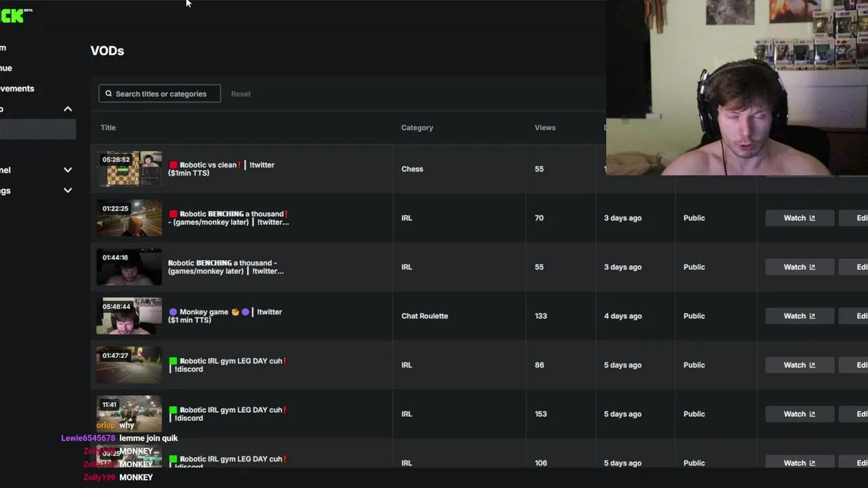Collapse the open sidebar section using the up chevron

pos(68,109)
